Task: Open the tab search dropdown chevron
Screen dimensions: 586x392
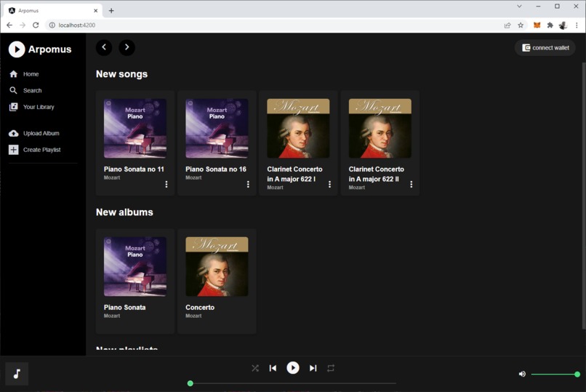Action: 519,7
